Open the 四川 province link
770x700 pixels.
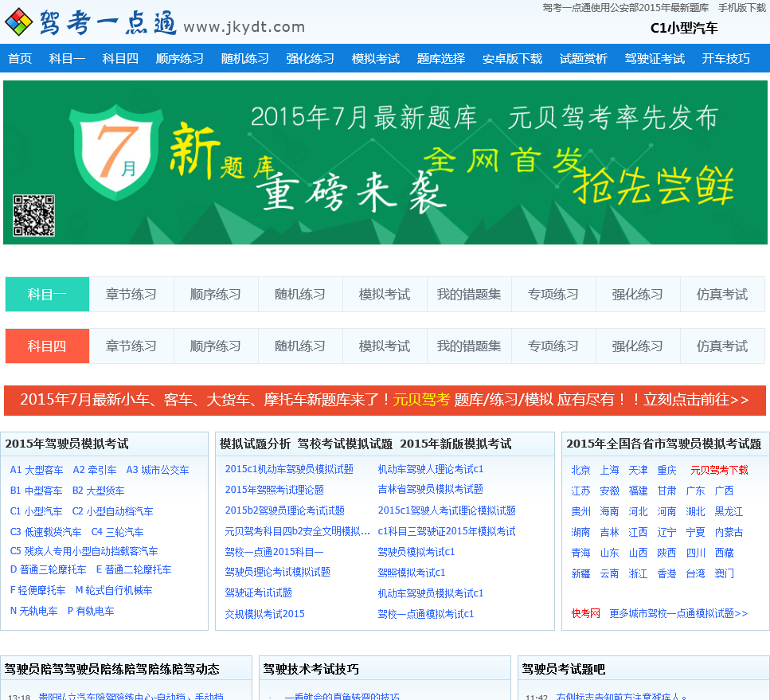point(695,553)
